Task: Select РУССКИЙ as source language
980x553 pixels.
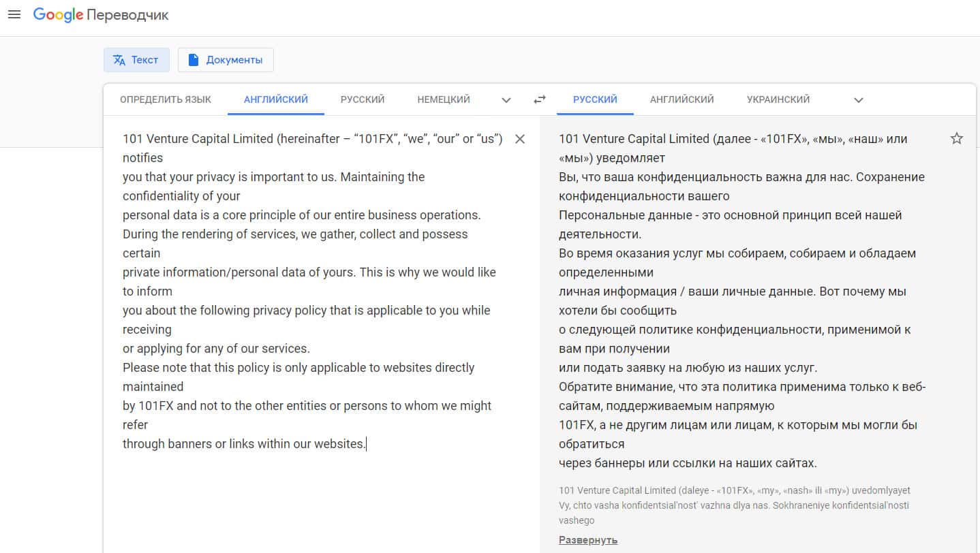Action: (363, 99)
